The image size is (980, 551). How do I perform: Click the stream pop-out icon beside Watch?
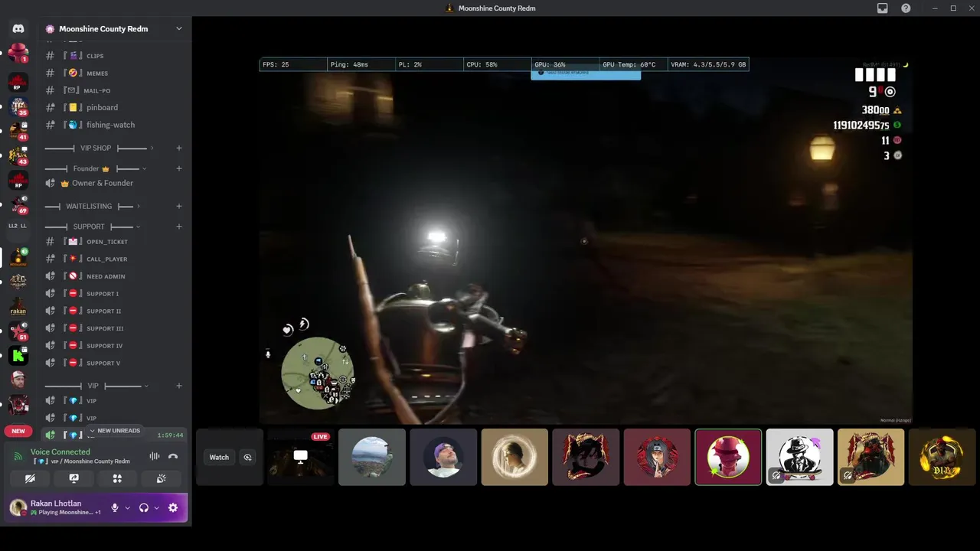pyautogui.click(x=247, y=458)
